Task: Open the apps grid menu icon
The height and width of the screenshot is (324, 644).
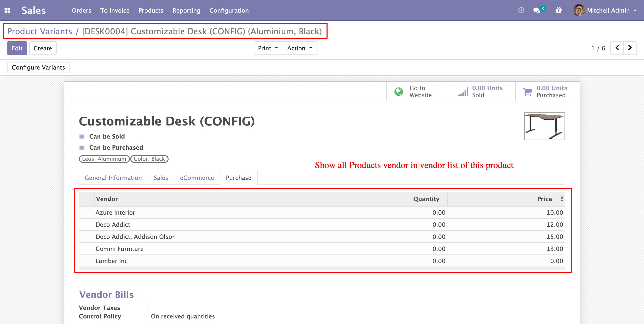Action: click(x=7, y=10)
